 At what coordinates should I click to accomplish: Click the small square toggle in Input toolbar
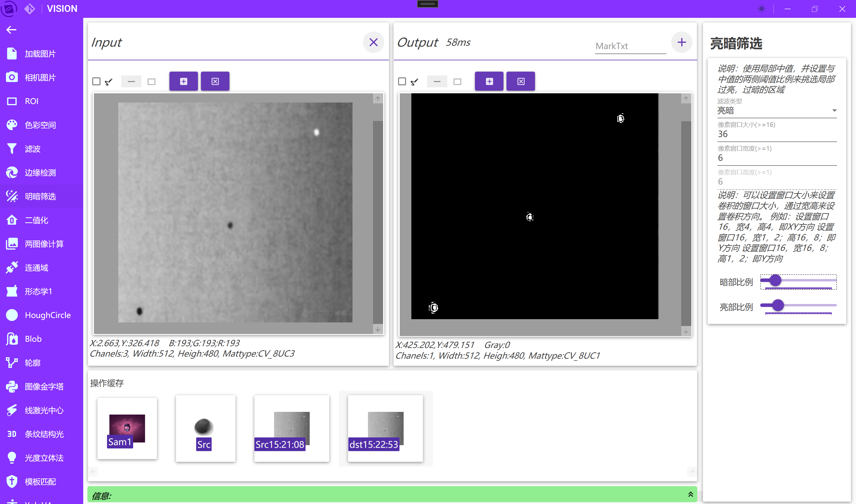(x=152, y=82)
